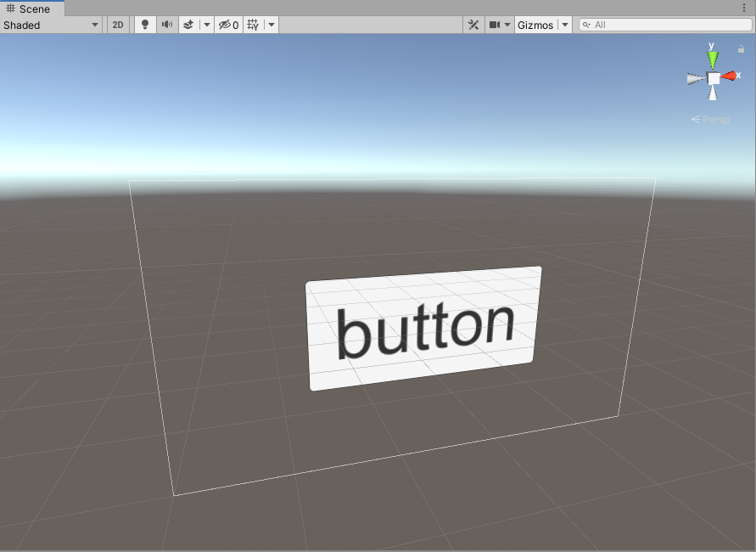Toggle 2D view mode
The height and width of the screenshot is (552, 756).
pos(118,25)
